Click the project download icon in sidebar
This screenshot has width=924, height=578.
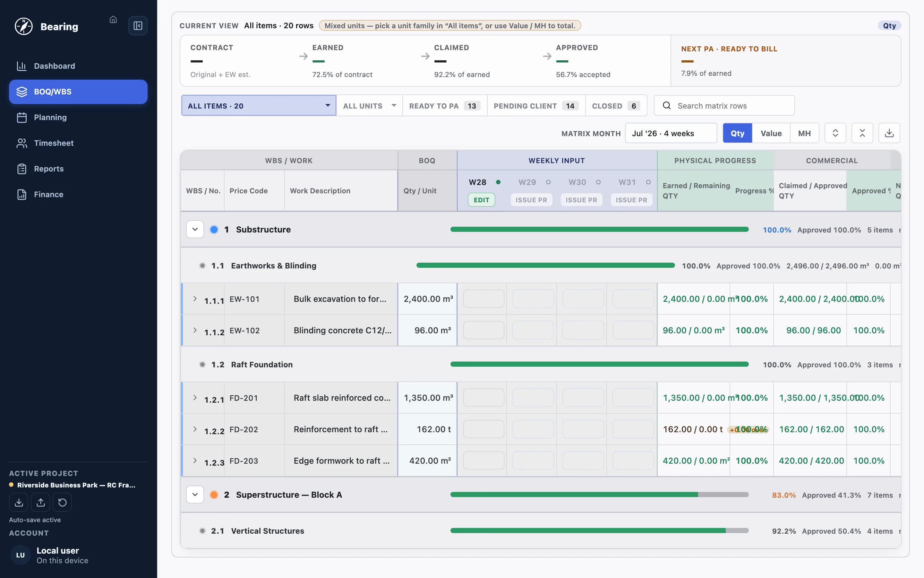(x=19, y=502)
